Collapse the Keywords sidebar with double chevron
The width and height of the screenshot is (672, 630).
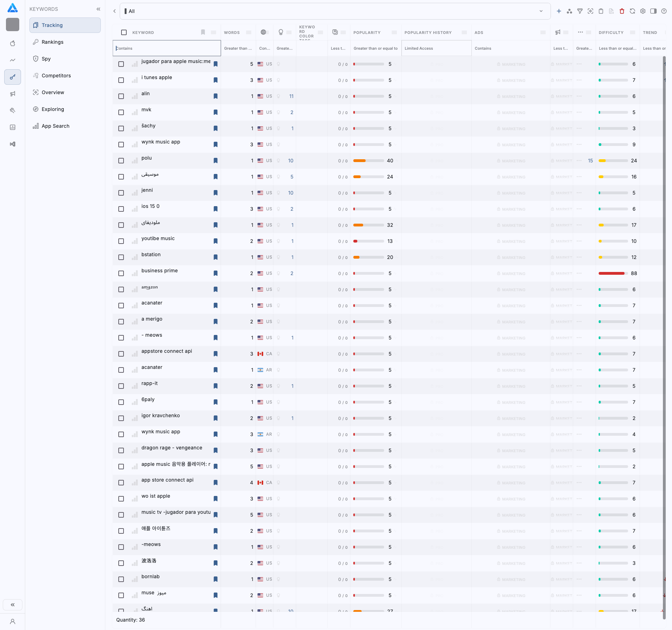pos(98,9)
